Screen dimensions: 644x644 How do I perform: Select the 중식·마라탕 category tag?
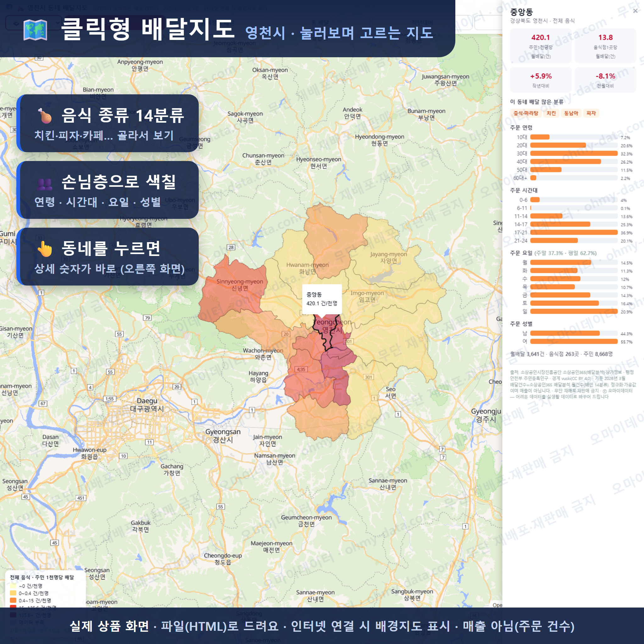click(526, 113)
